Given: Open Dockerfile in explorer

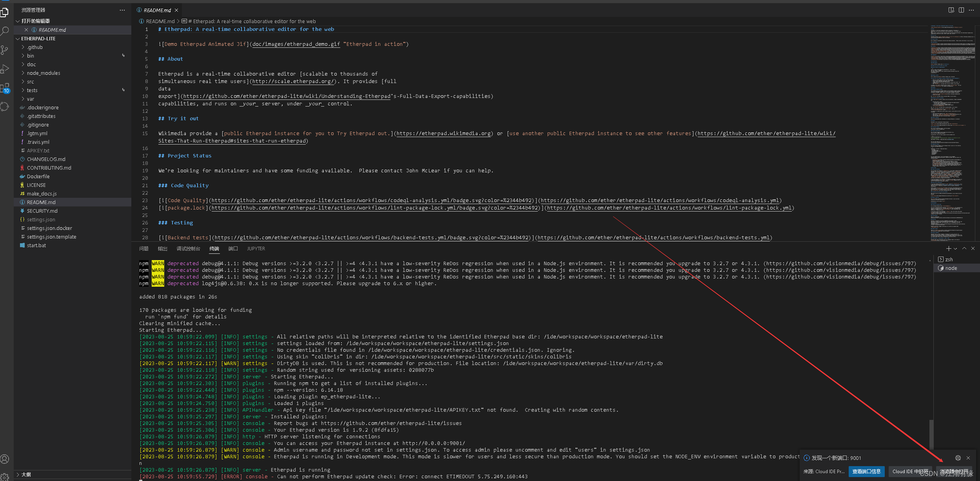Looking at the screenshot, I should pos(73,176).
